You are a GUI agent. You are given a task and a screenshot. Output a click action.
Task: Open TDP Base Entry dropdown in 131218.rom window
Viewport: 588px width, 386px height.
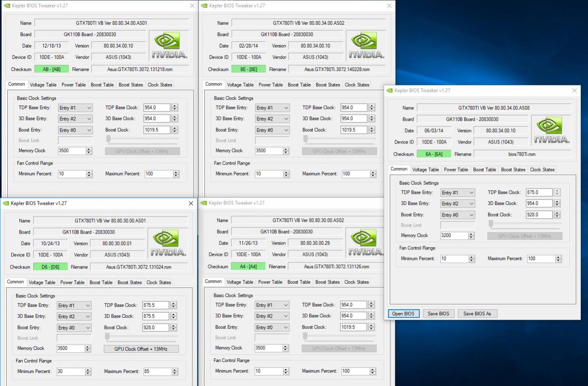pyautogui.click(x=75, y=108)
